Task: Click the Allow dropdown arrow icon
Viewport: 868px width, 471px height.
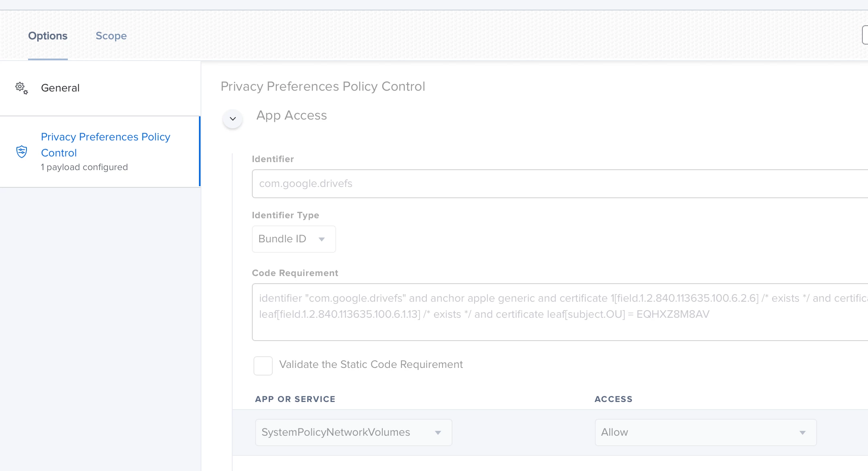Action: 802,433
